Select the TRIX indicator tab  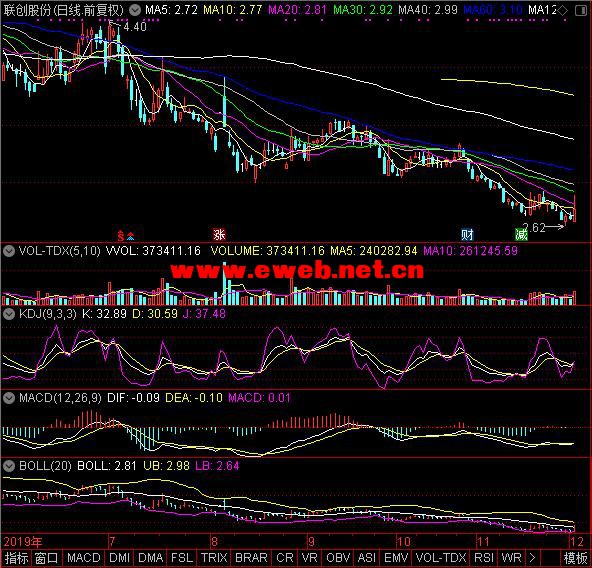tap(214, 558)
